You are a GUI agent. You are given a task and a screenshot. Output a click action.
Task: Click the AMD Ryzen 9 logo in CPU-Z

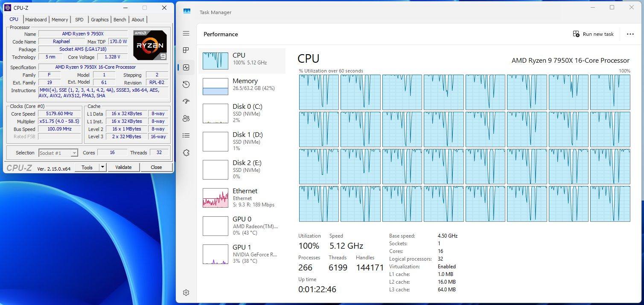point(150,45)
